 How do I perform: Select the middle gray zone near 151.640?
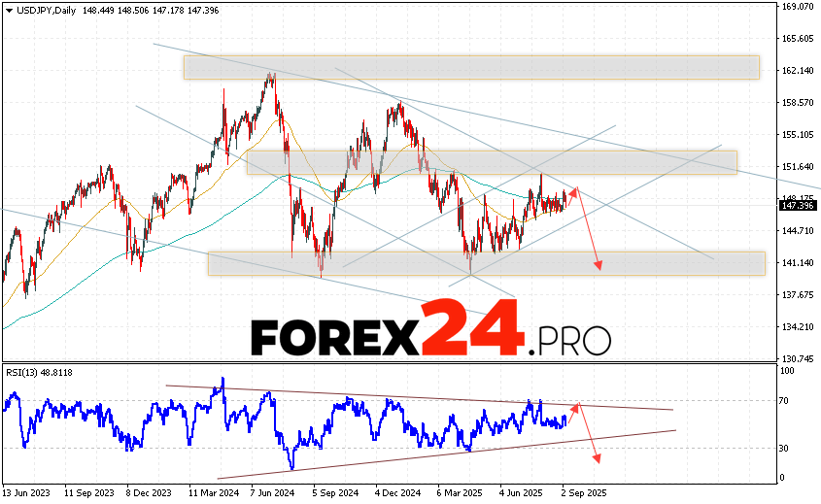tap(491, 161)
